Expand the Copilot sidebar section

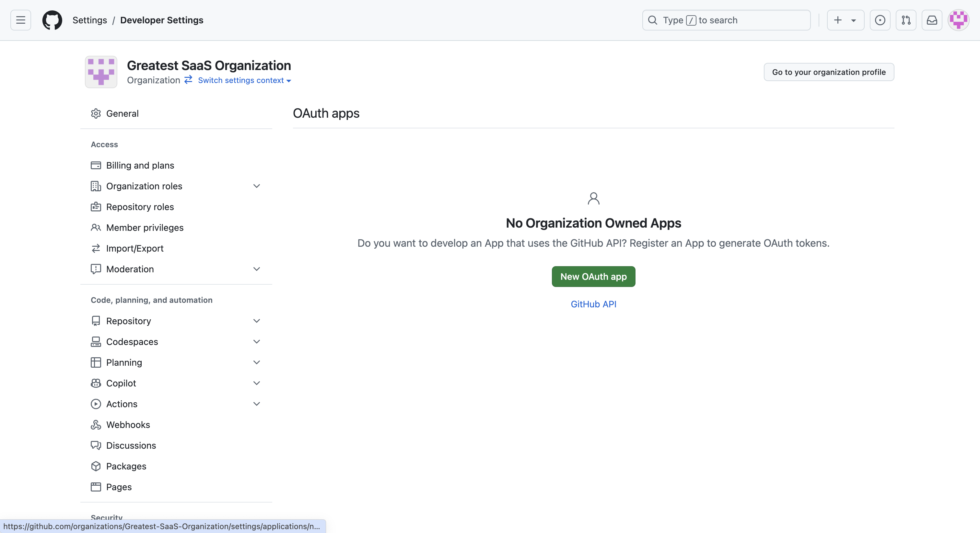[x=256, y=384]
